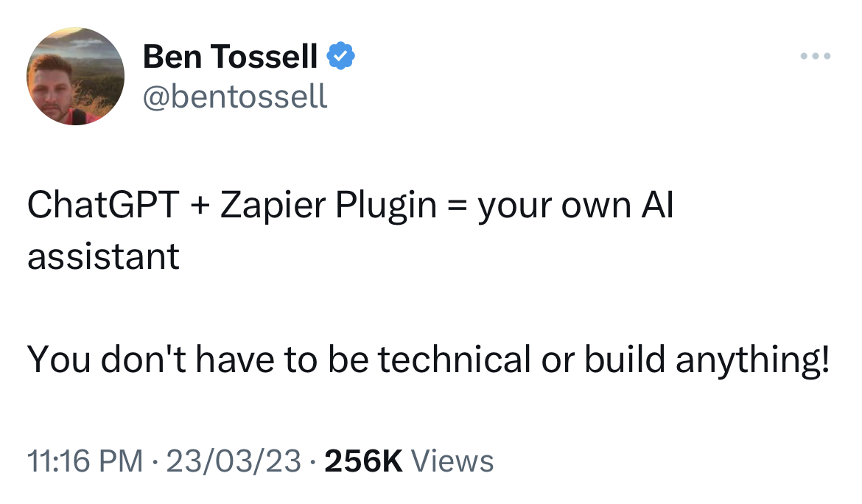
Task: Click the 23/03/23 date
Action: pyautogui.click(x=234, y=461)
